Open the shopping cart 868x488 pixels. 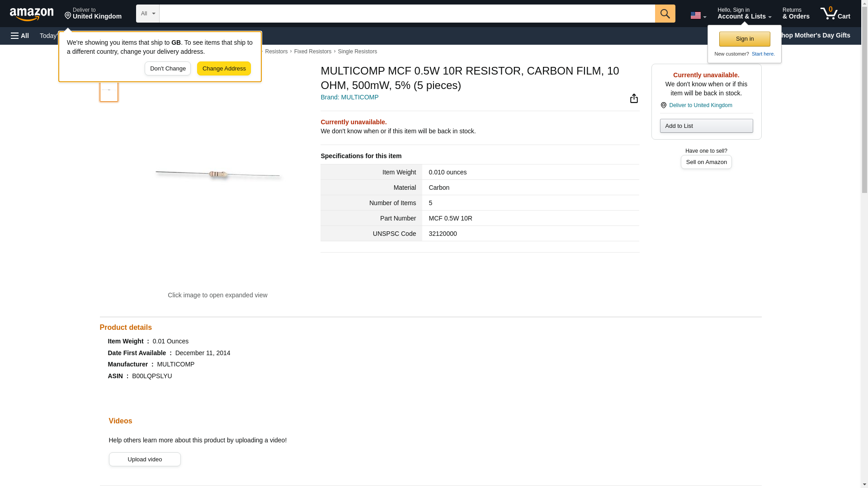coord(835,14)
